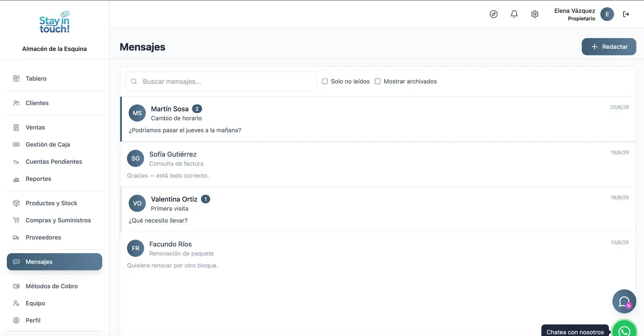Toggle the Mostrar archivados checkbox

click(378, 81)
